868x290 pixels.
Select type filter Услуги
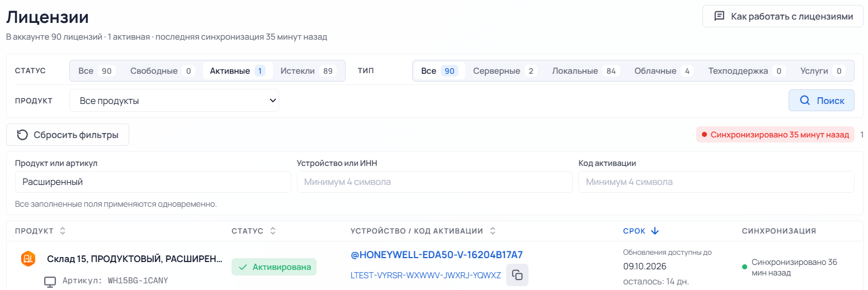pos(822,71)
